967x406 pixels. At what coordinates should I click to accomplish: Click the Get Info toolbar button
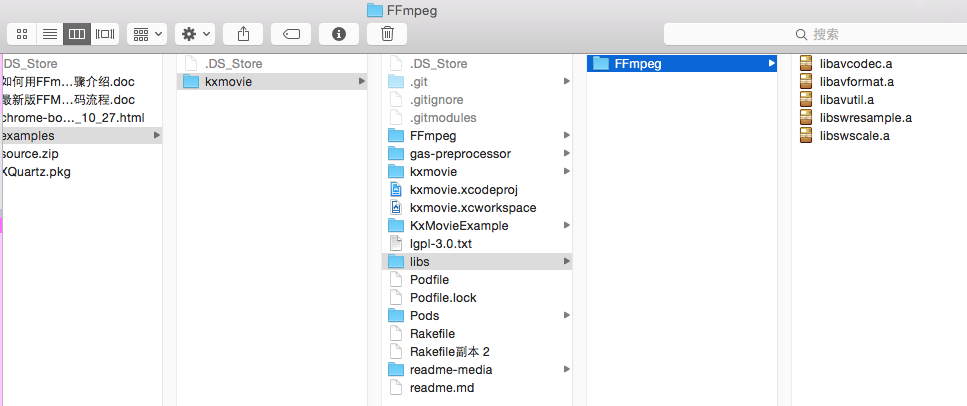pyautogui.click(x=339, y=34)
